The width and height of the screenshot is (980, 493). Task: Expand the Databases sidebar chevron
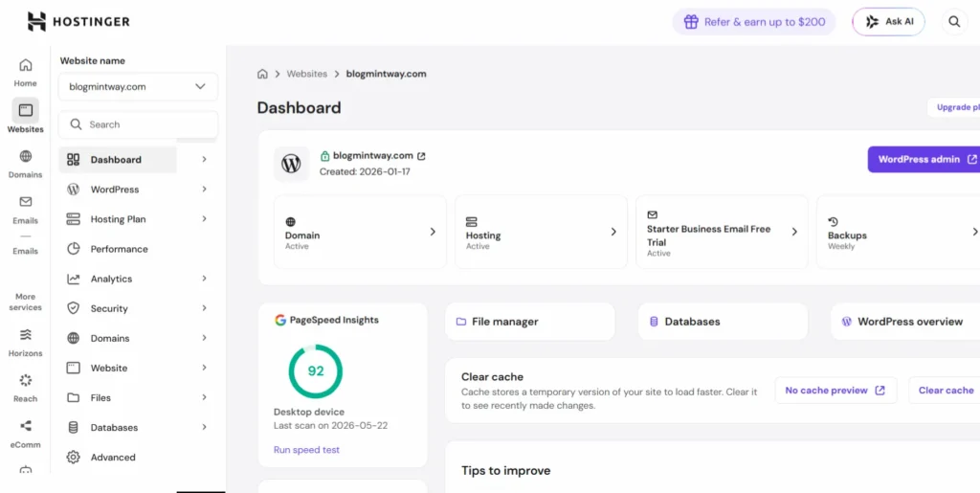[x=205, y=427]
